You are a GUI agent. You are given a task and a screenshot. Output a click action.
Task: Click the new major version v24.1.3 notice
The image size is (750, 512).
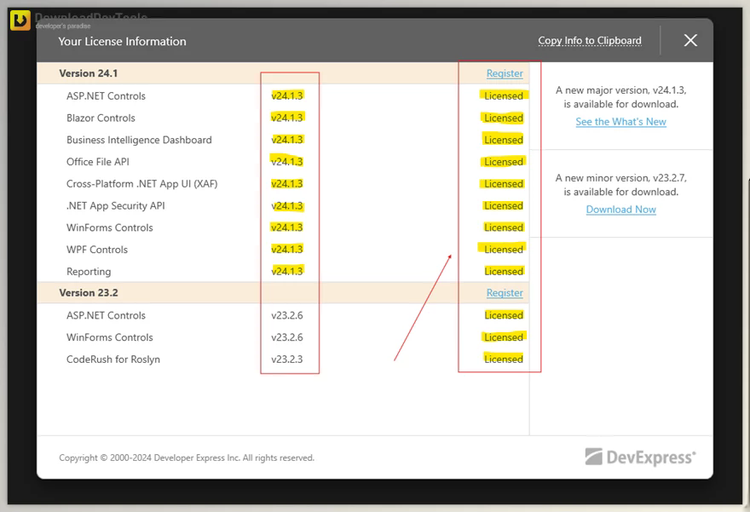click(621, 97)
